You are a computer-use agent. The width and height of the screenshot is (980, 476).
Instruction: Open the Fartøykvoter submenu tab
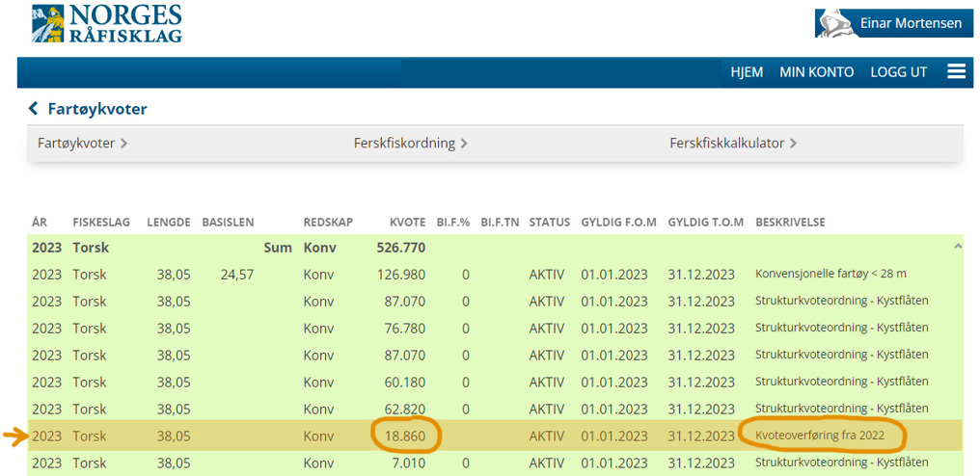(83, 144)
